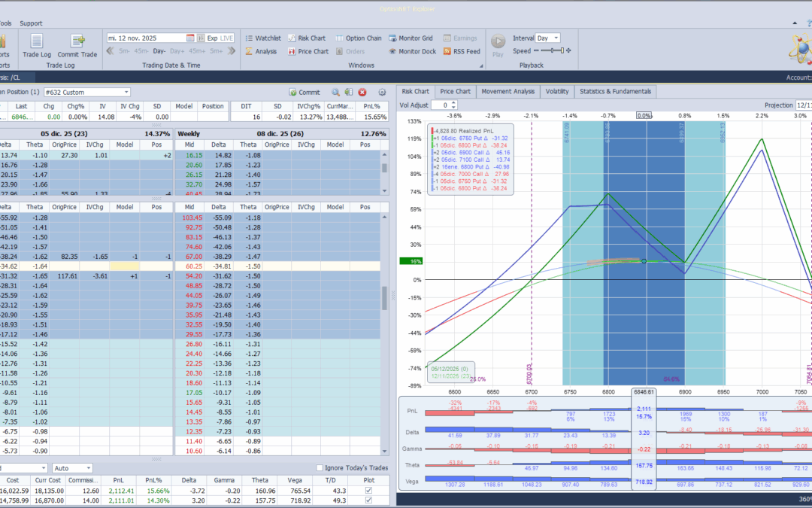Switch to the Volatility tab
Viewport: 812px width, 508px height.
pyautogui.click(x=557, y=91)
